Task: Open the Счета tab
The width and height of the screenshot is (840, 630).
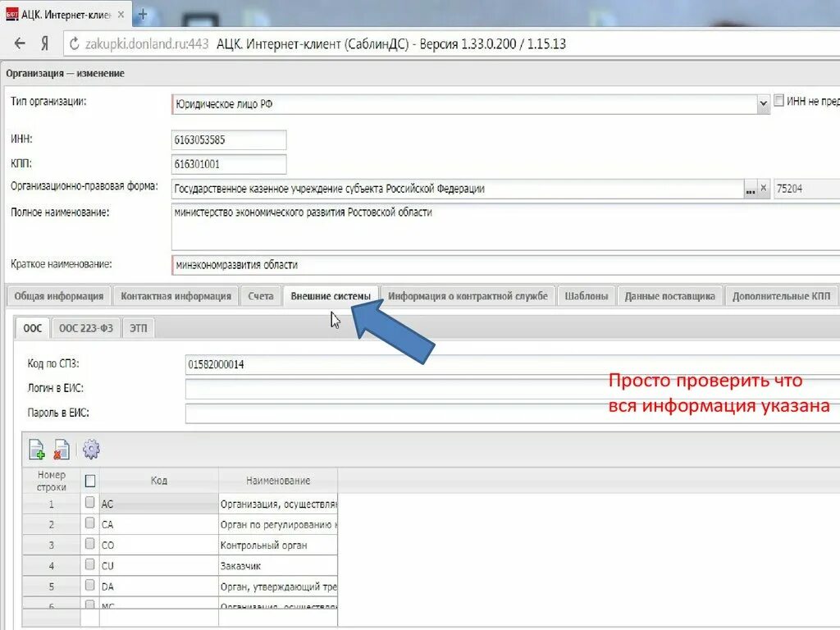Action: tap(260, 295)
